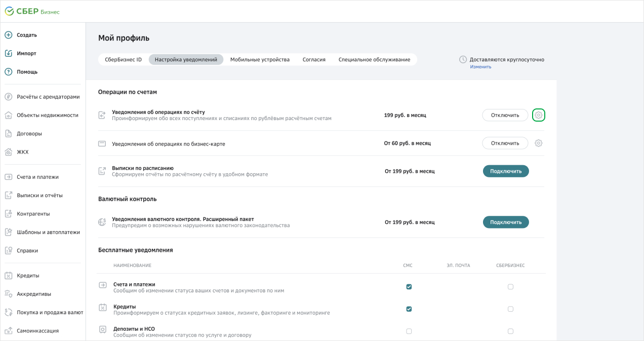
Task: Click the '199 руб. в месяц' price
Action: pos(405,115)
